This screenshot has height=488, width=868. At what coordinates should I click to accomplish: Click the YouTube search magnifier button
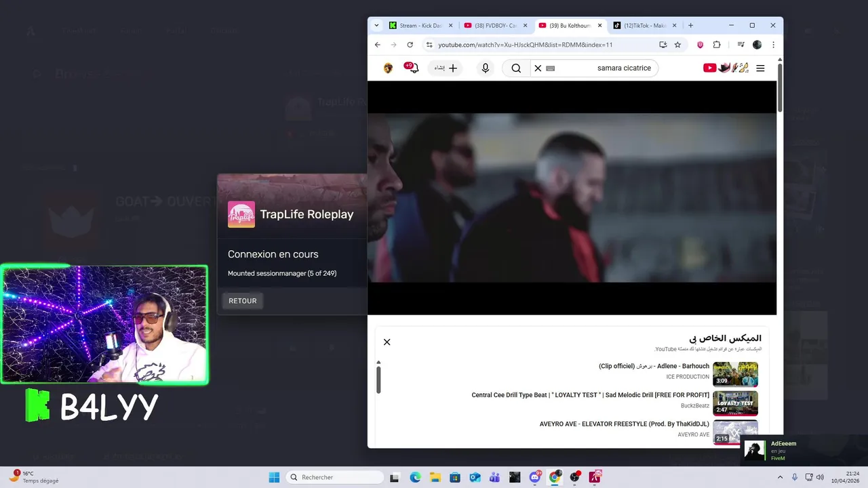(x=516, y=68)
